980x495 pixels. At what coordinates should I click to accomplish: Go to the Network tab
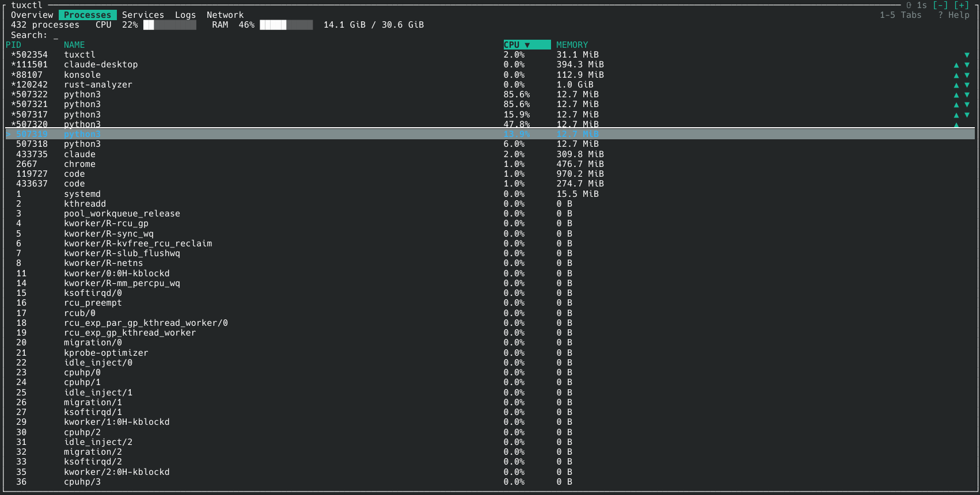[x=225, y=15]
